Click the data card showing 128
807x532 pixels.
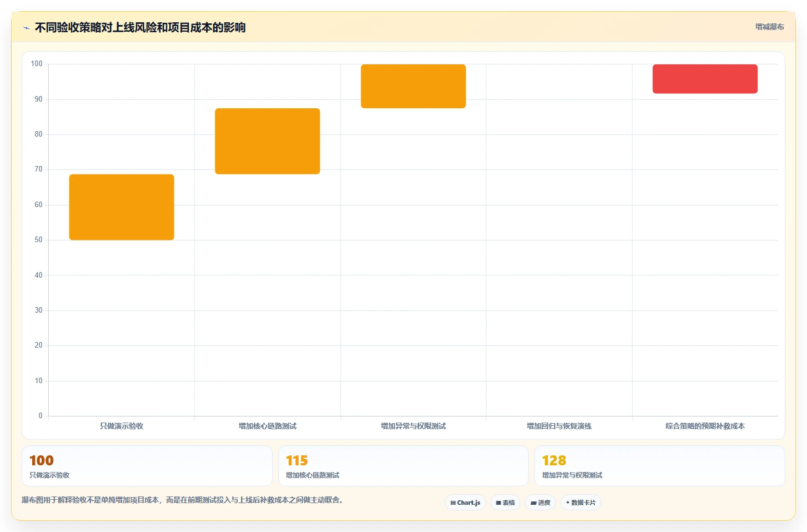point(659,466)
